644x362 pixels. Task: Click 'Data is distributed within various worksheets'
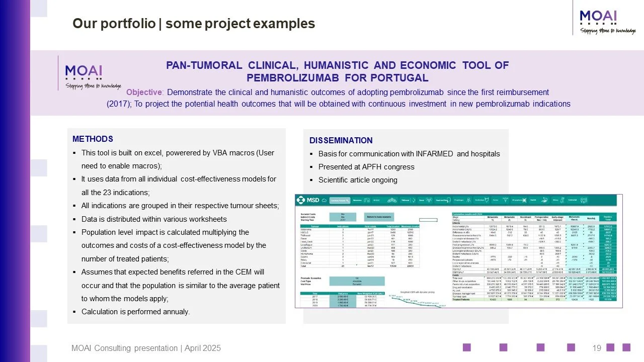154,219
